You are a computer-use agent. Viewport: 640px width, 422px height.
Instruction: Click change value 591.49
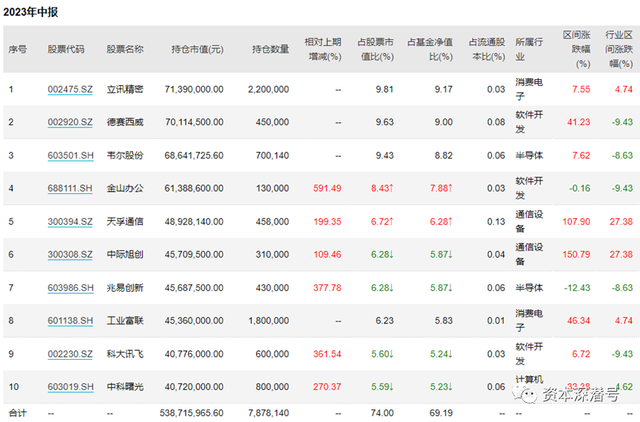[327, 188]
